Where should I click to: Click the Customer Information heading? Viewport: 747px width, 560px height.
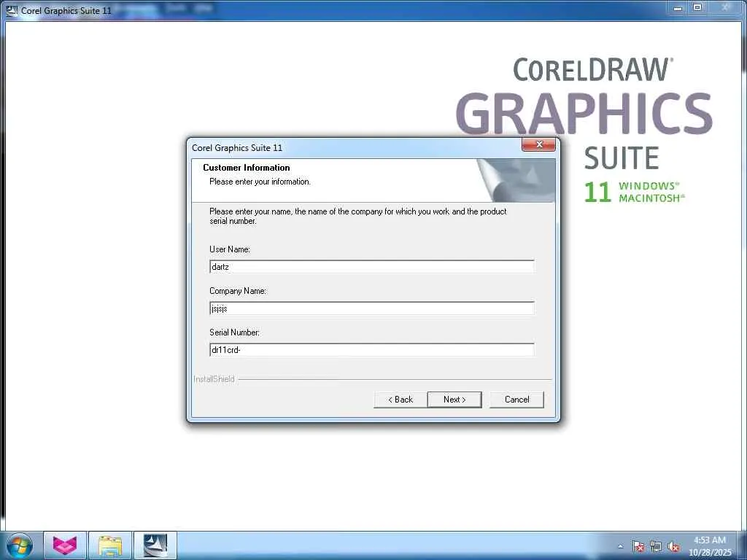point(247,168)
